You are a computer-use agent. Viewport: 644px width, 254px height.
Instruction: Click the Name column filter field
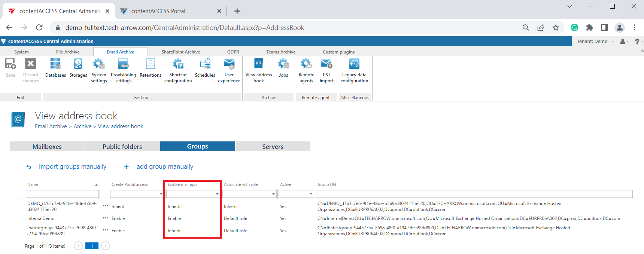coord(62,194)
